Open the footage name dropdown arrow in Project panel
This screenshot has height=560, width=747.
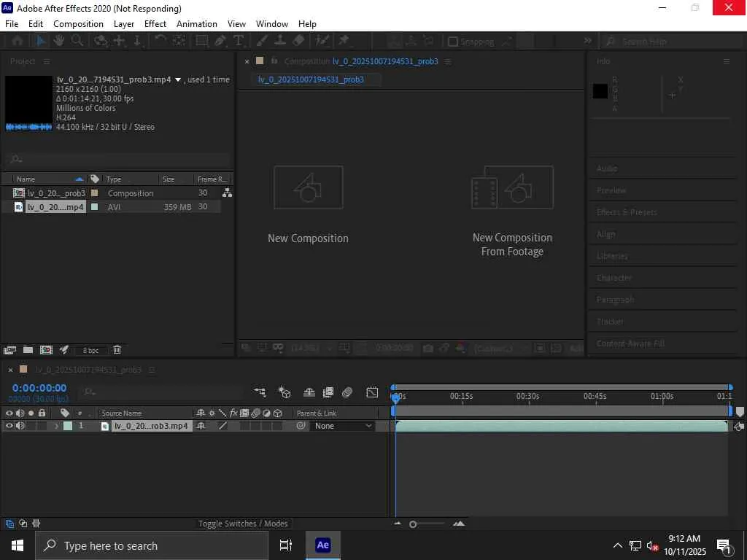click(178, 80)
